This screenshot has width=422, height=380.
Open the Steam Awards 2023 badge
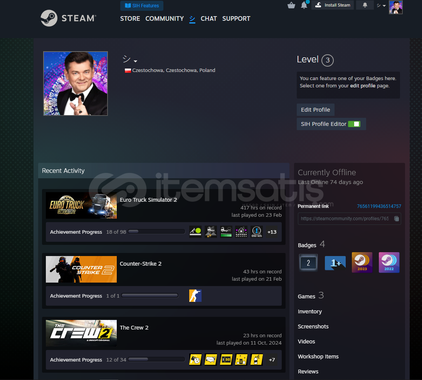362,262
